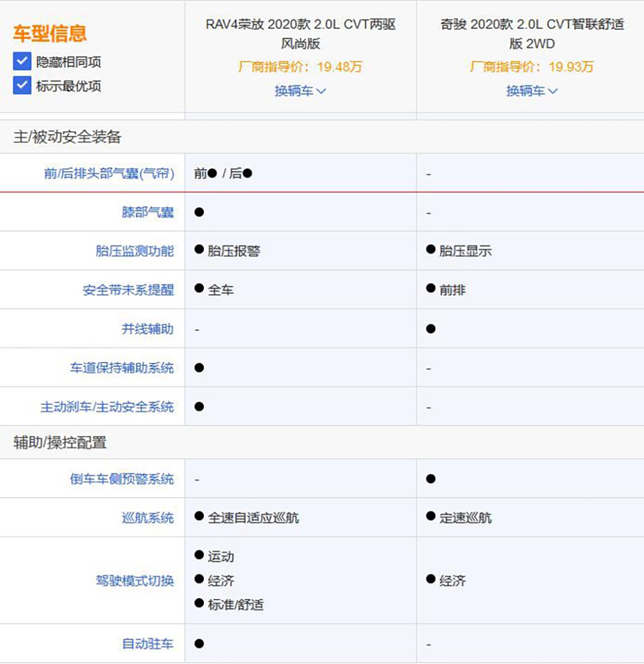Viewport: 644px width, 664px height.
Task: Open 主动刹车/主动安全系统 link
Action: coord(107,407)
